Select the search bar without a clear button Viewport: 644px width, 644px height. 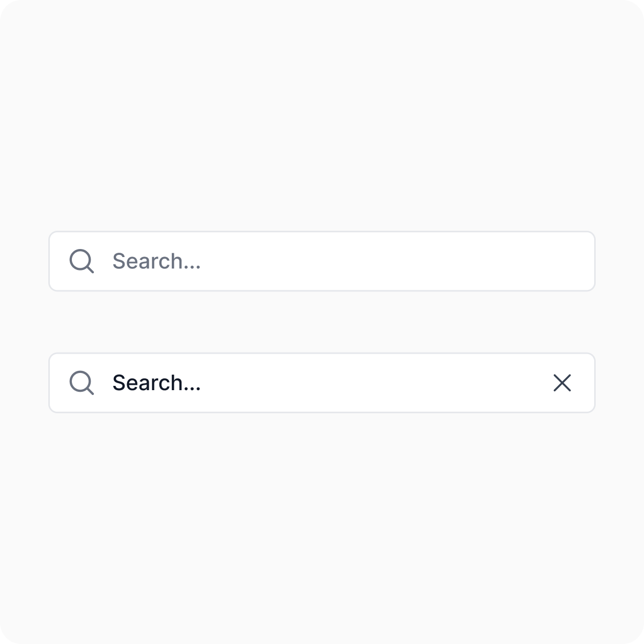[322, 261]
